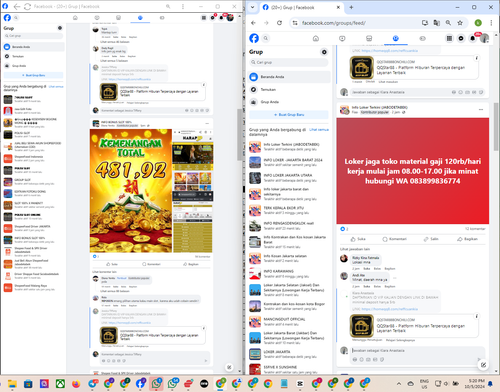Open the Xbox app from the taskbar

60,383
